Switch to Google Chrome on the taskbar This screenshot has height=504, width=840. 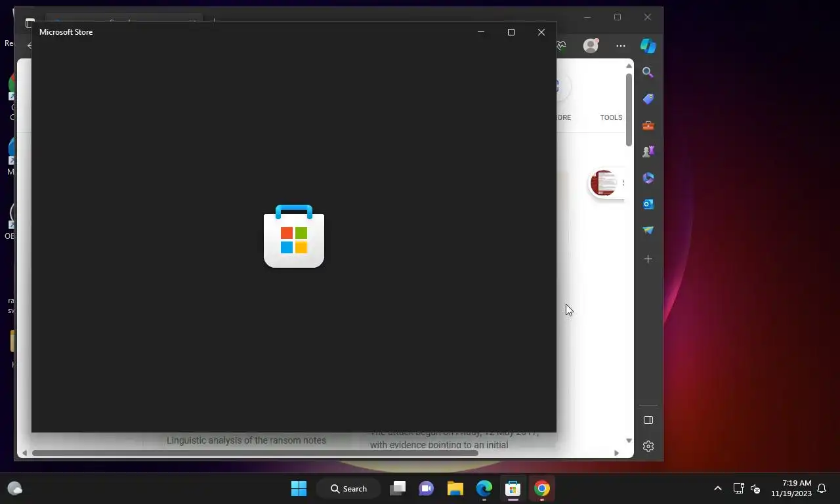[542, 488]
